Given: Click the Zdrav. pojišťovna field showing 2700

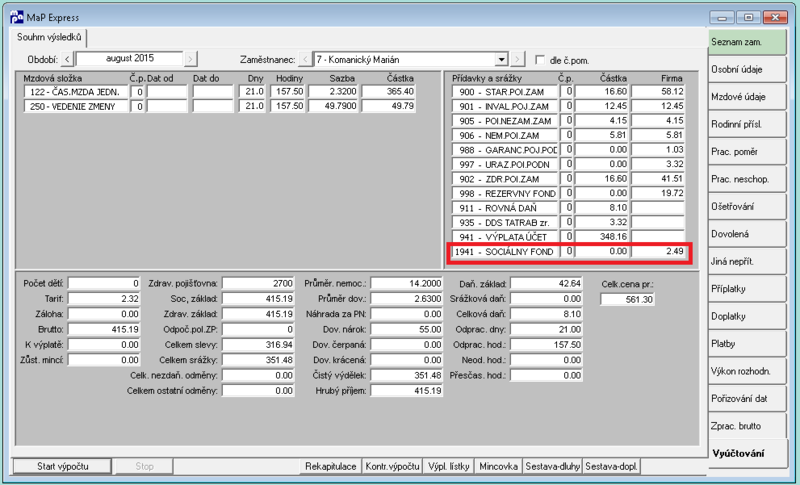Looking at the screenshot, I should point(258,283).
